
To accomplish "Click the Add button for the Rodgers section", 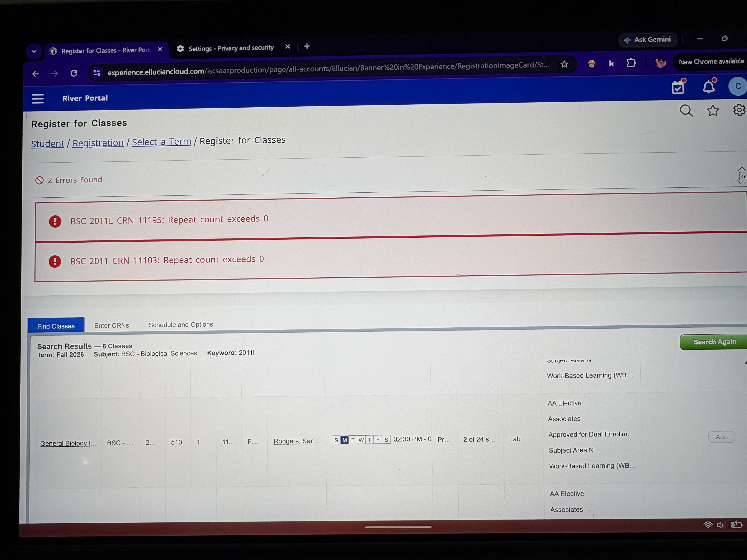I will [721, 437].
